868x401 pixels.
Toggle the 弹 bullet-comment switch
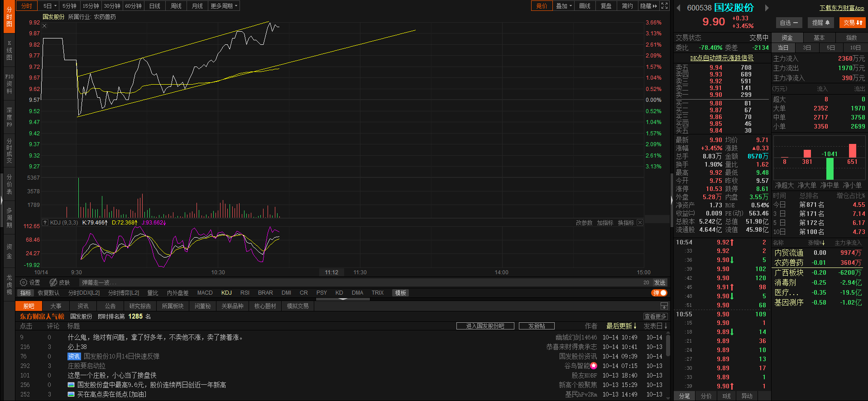(659, 293)
